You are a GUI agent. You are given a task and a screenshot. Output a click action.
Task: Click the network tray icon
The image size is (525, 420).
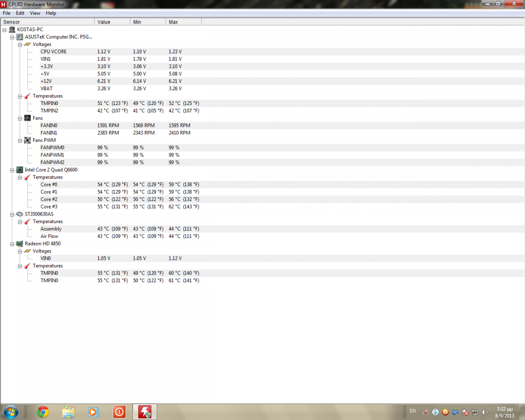[475, 412]
